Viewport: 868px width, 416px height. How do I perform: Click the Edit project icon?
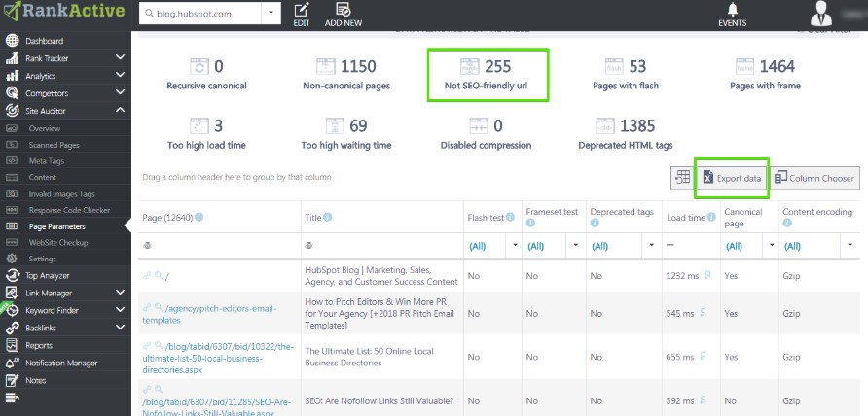[302, 10]
